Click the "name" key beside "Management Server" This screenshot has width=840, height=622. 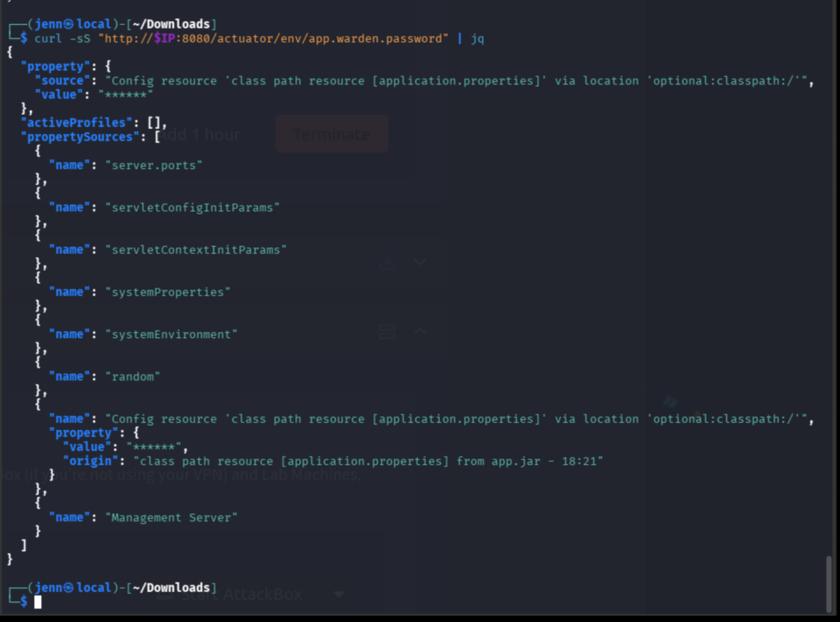click(69, 517)
